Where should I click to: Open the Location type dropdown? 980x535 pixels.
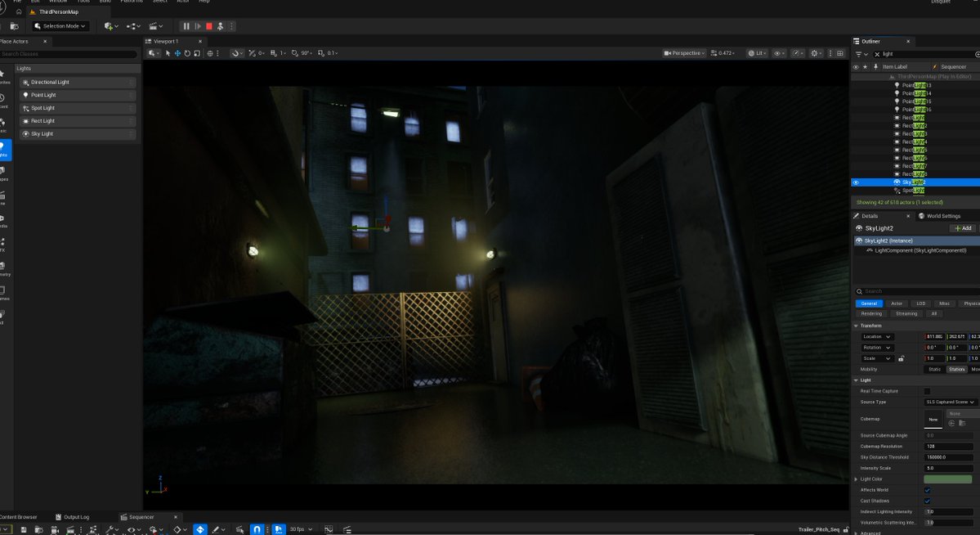coord(877,337)
